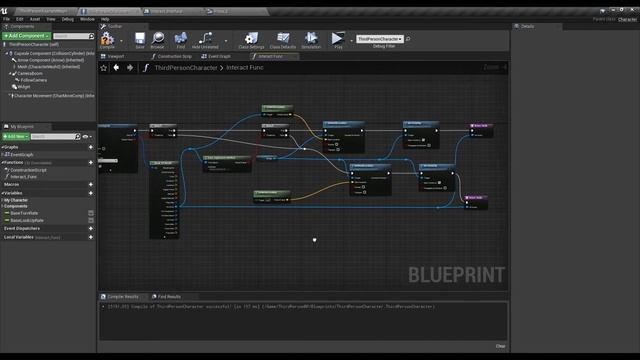The width and height of the screenshot is (640, 360).
Task: Navigate back in graph history
Action: click(116, 68)
